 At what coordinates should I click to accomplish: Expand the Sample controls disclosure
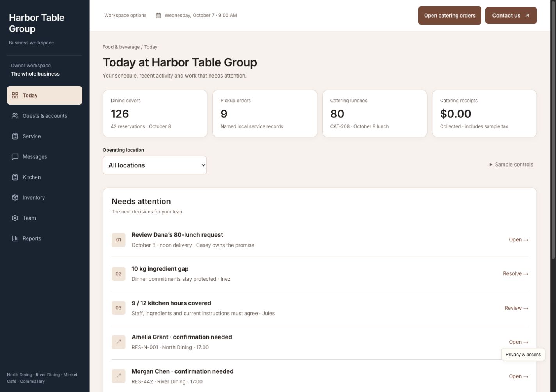pyautogui.click(x=511, y=165)
